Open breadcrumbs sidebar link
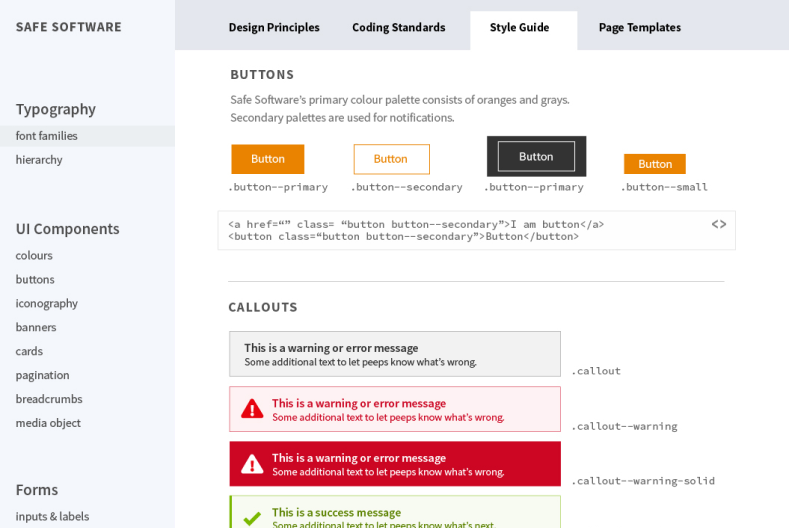 (x=49, y=399)
